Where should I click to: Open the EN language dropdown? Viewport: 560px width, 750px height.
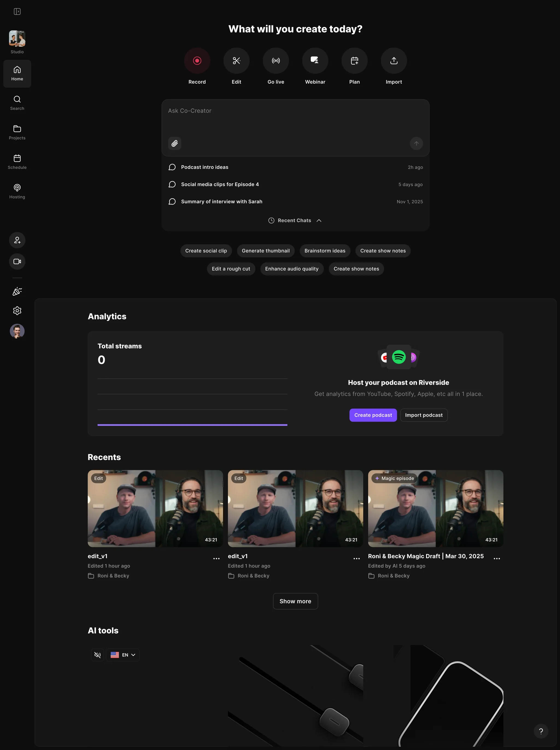[123, 655]
